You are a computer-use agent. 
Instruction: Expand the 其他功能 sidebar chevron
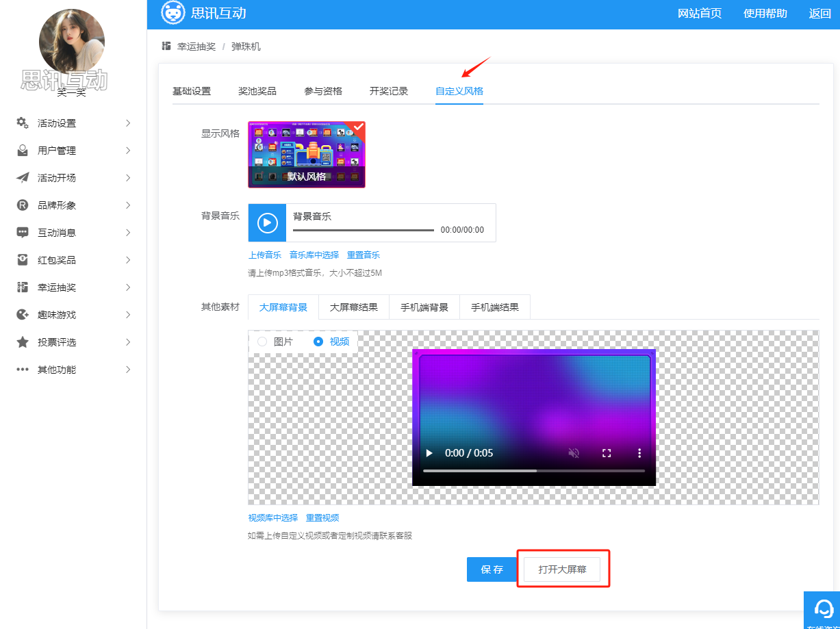click(x=128, y=370)
